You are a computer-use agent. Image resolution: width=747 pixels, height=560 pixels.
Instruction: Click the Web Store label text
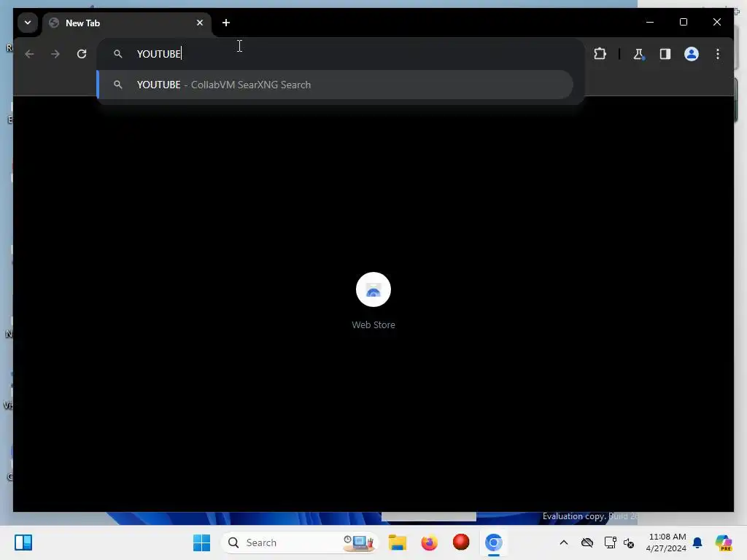coord(373,324)
